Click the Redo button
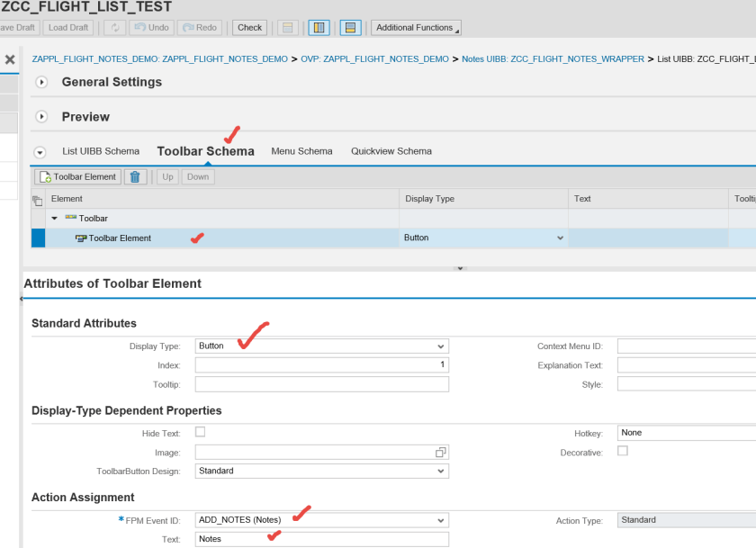 pyautogui.click(x=200, y=28)
